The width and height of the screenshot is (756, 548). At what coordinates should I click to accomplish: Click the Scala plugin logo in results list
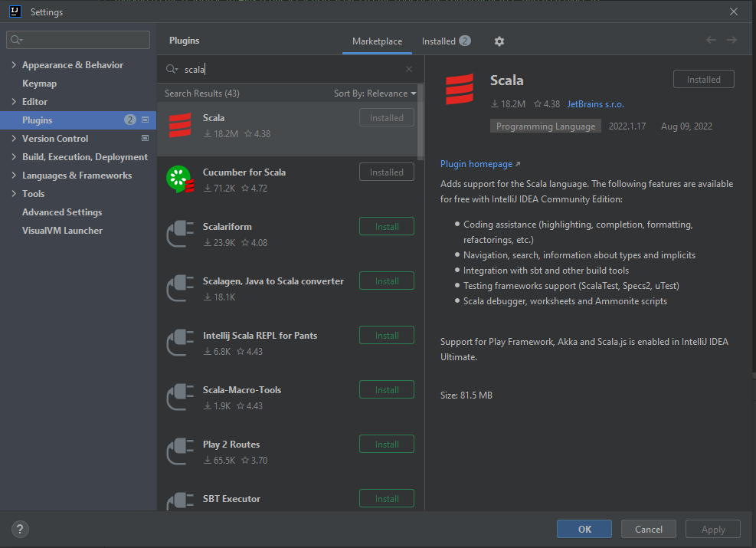coord(180,126)
